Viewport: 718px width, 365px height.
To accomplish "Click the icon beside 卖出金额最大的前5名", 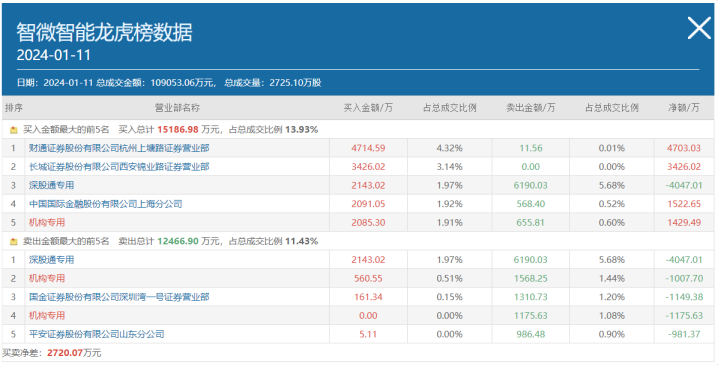I will point(14,241).
